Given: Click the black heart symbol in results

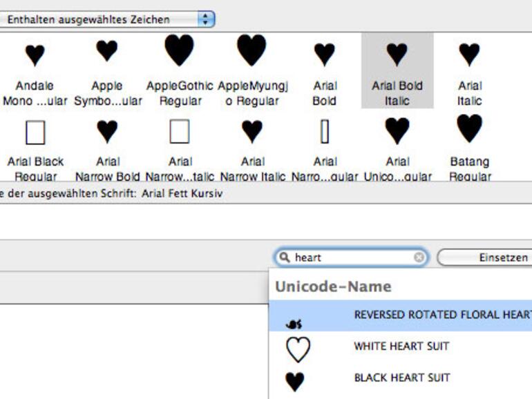Looking at the screenshot, I should click(x=295, y=382).
